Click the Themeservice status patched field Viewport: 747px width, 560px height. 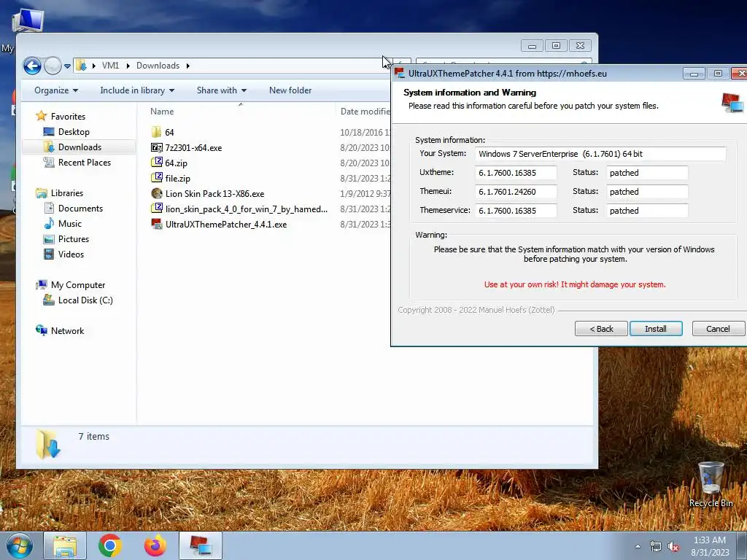[x=647, y=211]
